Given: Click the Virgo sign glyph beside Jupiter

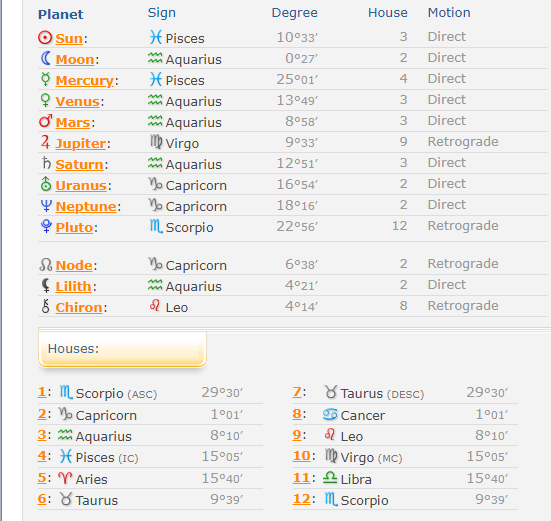Looking at the screenshot, I should click(156, 142).
